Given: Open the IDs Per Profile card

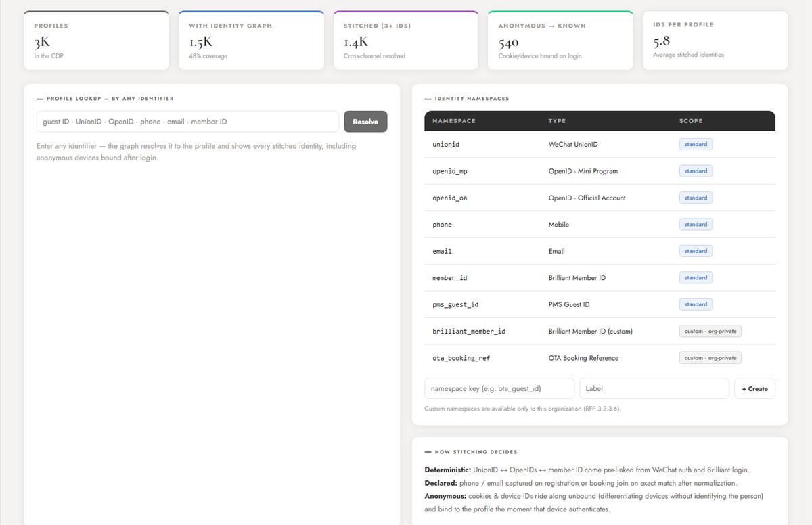Looking at the screenshot, I should (x=715, y=40).
